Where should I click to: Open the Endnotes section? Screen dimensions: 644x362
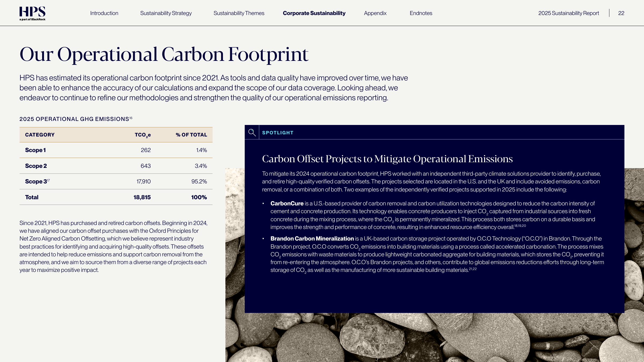click(x=421, y=13)
